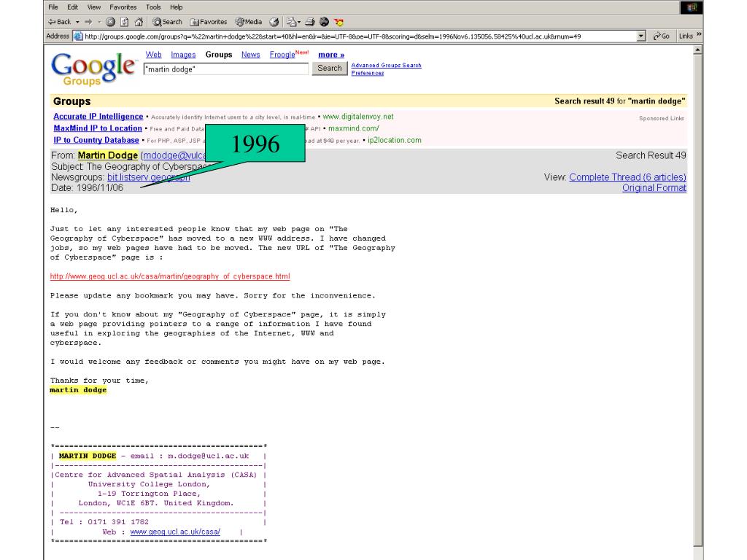The width and height of the screenshot is (747, 560).
Task: Click the scrollbar up arrow
Action: [698, 50]
